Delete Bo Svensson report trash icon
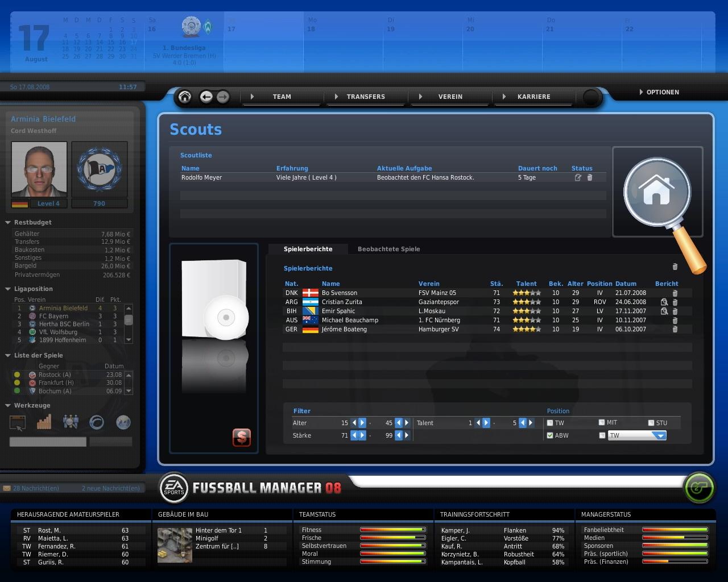This screenshot has width=728, height=582. point(675,293)
